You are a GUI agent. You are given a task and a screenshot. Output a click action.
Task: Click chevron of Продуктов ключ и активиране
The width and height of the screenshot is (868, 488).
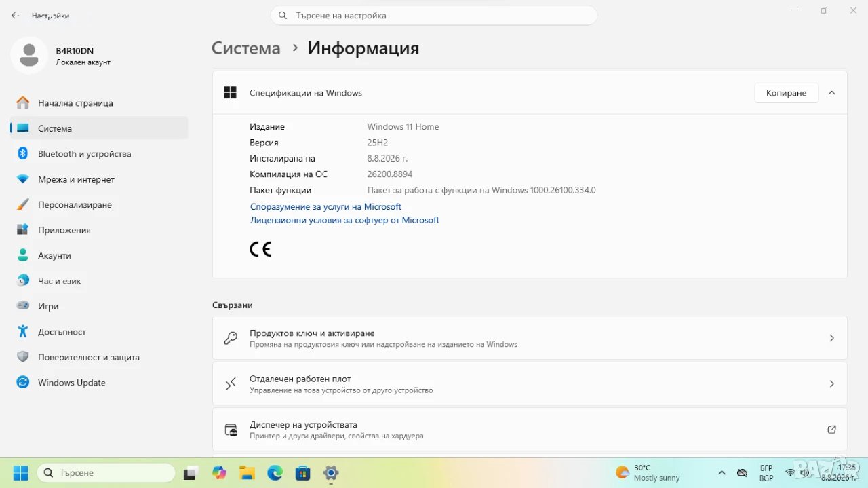(832, 338)
